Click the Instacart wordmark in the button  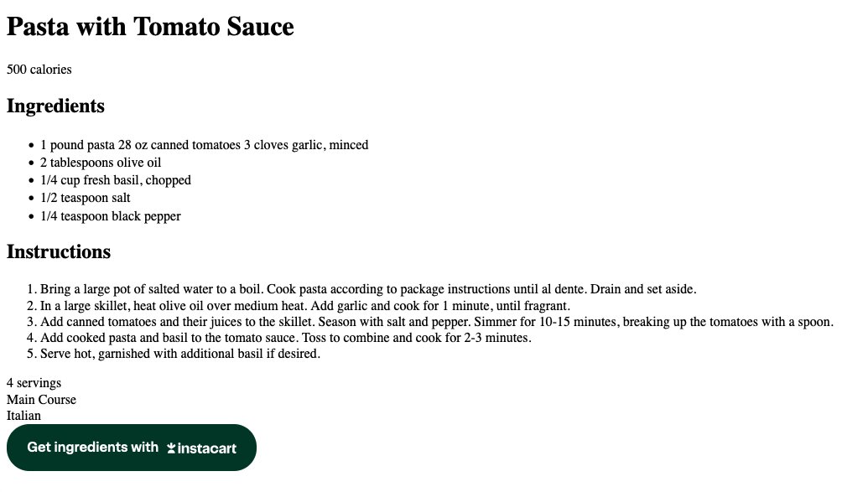tap(206, 448)
